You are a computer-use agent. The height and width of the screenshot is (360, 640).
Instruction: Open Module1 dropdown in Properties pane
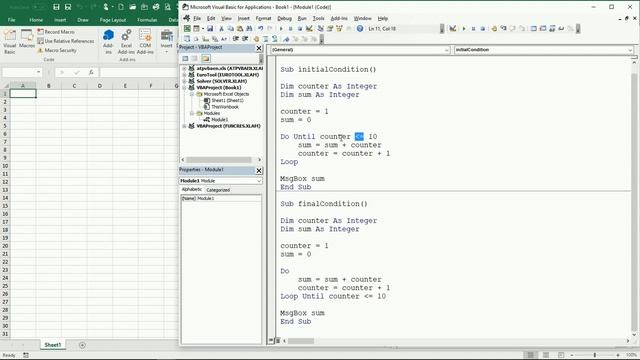[x=259, y=180]
